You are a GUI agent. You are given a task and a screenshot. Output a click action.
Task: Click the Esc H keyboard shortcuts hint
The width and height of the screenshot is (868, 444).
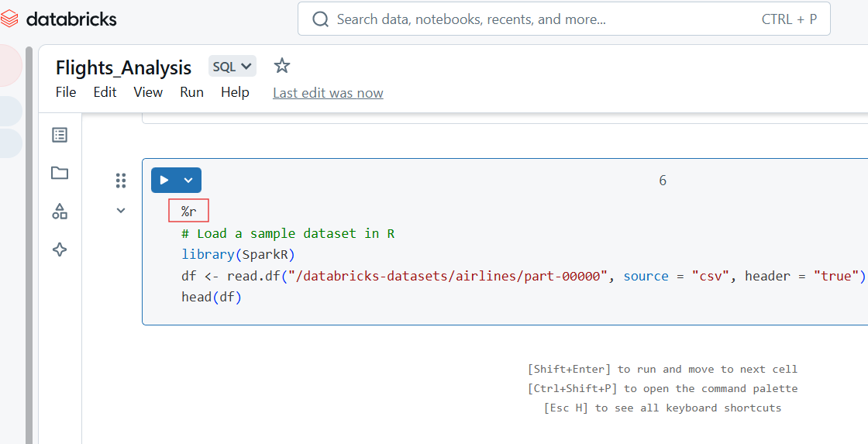coord(663,408)
